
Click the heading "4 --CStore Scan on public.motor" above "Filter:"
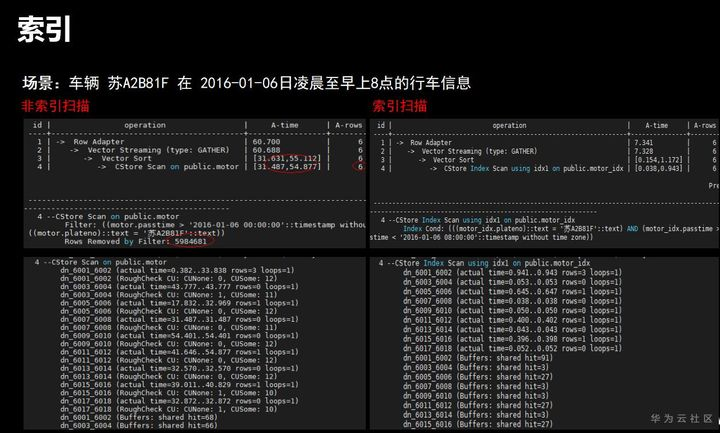coord(108,217)
